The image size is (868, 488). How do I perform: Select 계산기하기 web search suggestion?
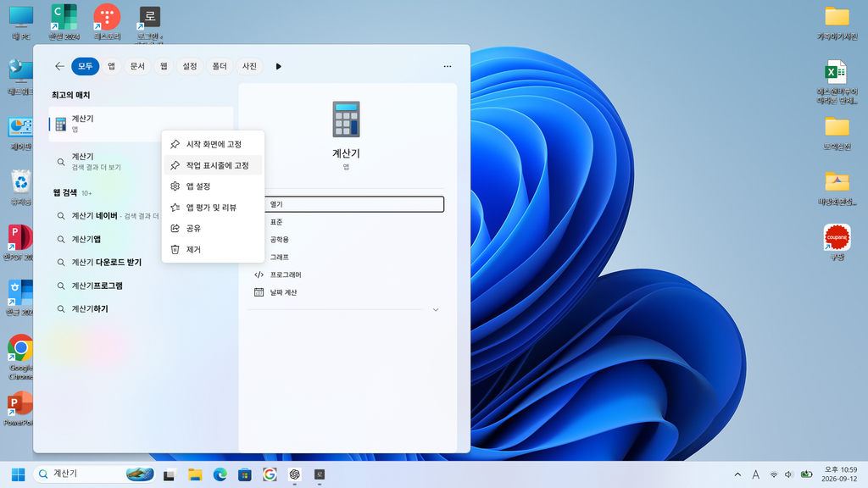coord(142,308)
